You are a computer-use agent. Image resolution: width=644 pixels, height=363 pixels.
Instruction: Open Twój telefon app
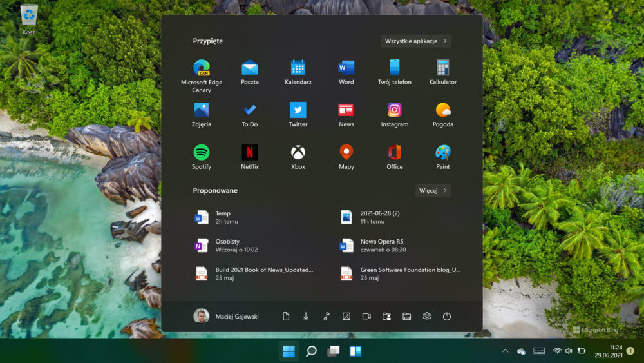[x=394, y=72]
